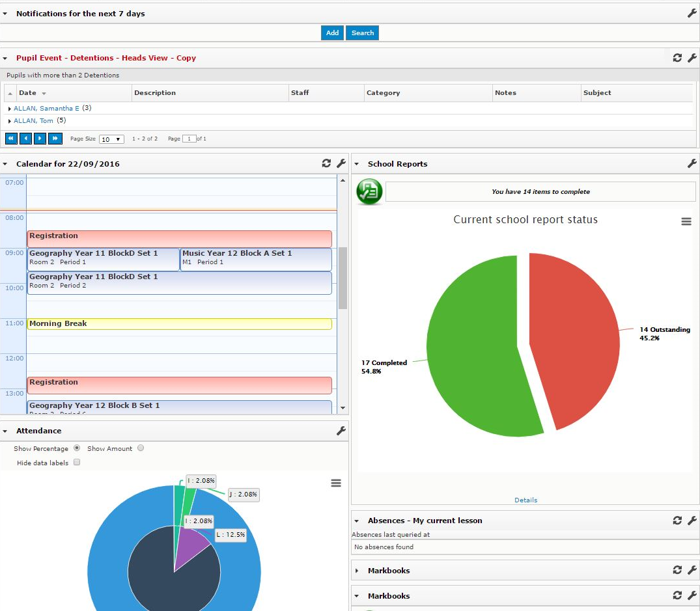The height and width of the screenshot is (611, 700).
Task: Refresh the collapsed Markbooks panel
Action: point(677,570)
